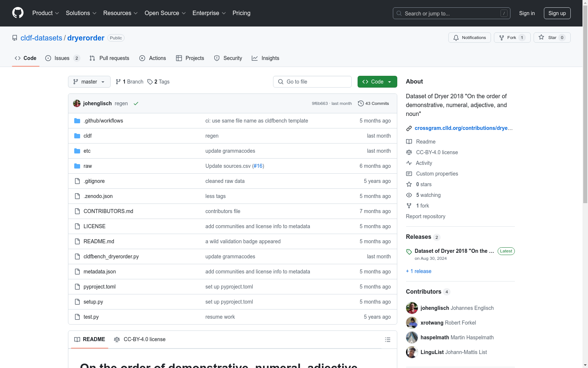Select the README tab below file list
The image size is (588, 368).
tap(90, 339)
